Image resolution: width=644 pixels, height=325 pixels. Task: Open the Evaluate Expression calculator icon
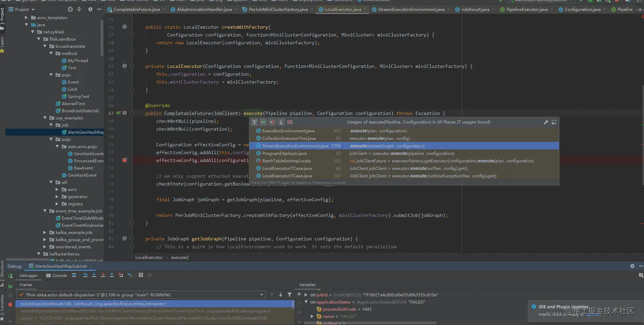click(141, 275)
